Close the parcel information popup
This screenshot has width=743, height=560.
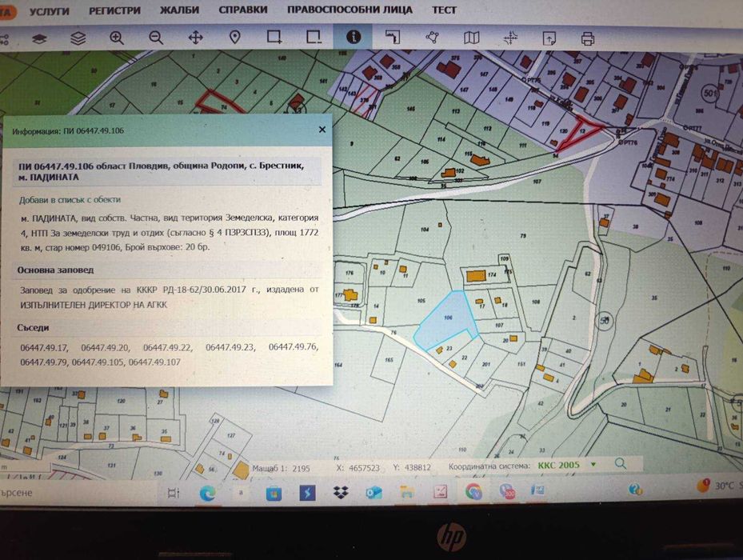(322, 130)
